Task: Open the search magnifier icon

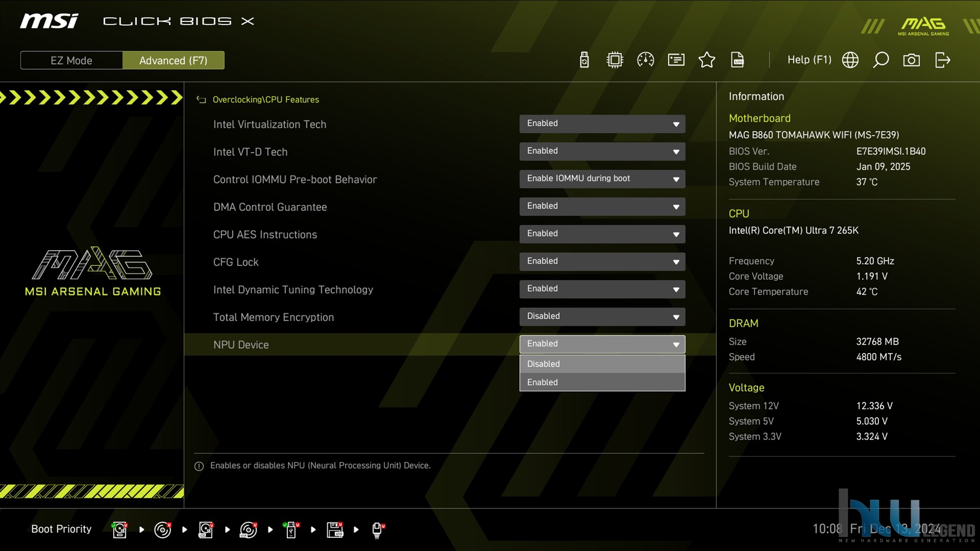Action: [x=881, y=60]
